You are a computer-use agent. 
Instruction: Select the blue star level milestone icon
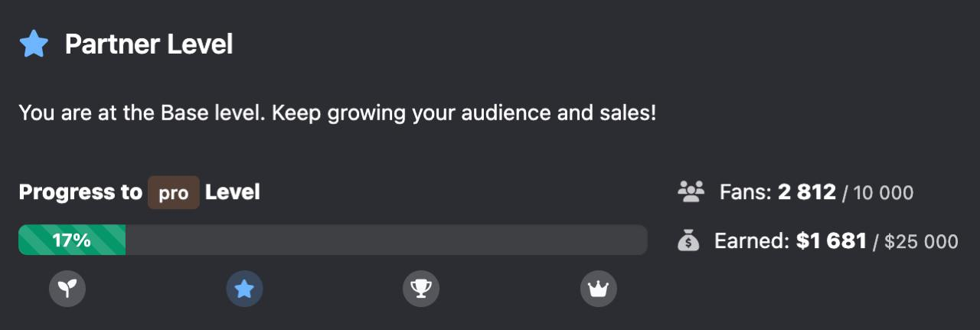click(244, 289)
